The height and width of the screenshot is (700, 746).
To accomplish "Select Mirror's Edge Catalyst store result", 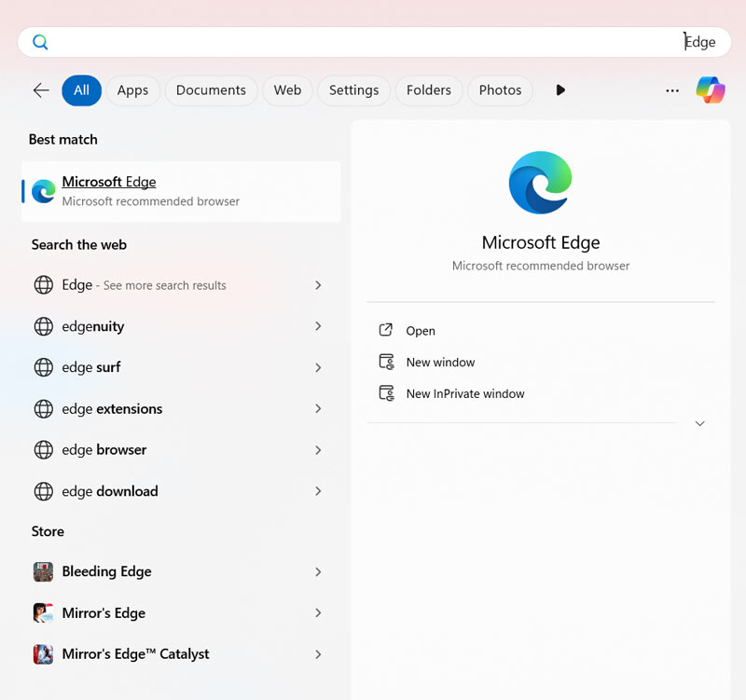I will pyautogui.click(x=181, y=654).
